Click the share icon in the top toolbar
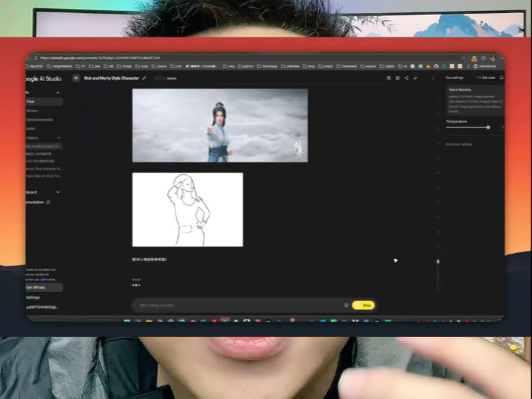 [406, 78]
